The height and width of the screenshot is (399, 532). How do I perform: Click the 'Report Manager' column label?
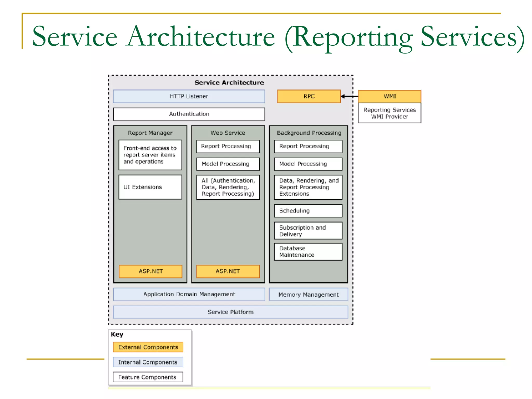pos(150,133)
